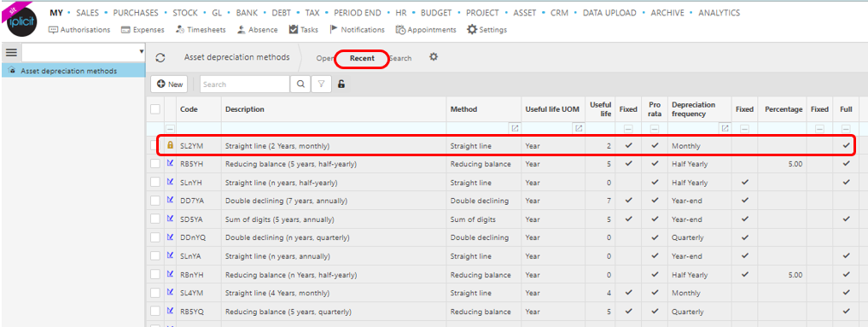Viewport: 868px width, 327px height.
Task: Switch to the Recent tab
Action: tap(362, 58)
